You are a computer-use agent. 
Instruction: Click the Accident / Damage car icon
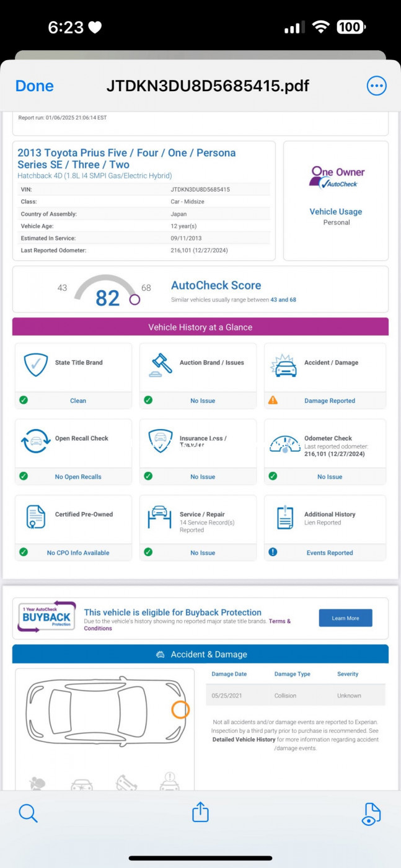click(x=284, y=366)
